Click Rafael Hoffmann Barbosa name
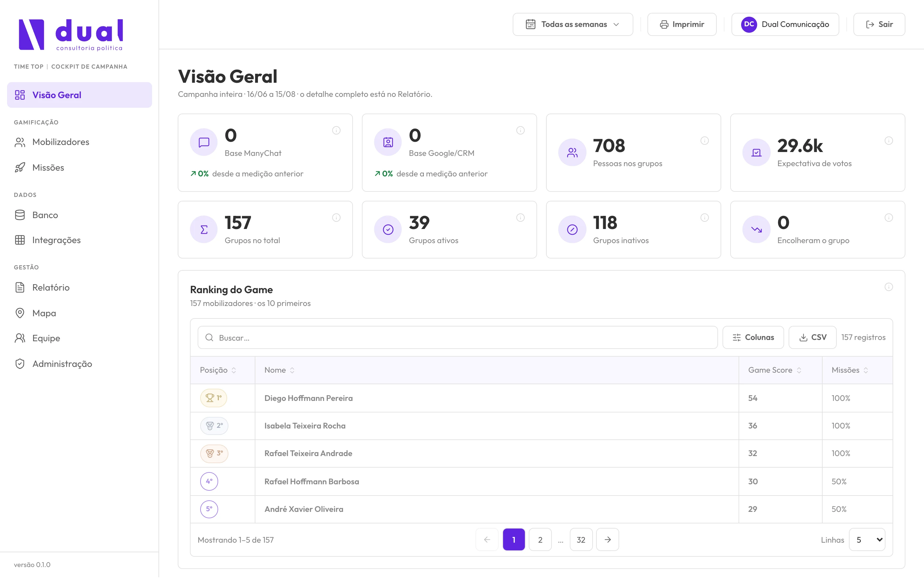 (312, 481)
